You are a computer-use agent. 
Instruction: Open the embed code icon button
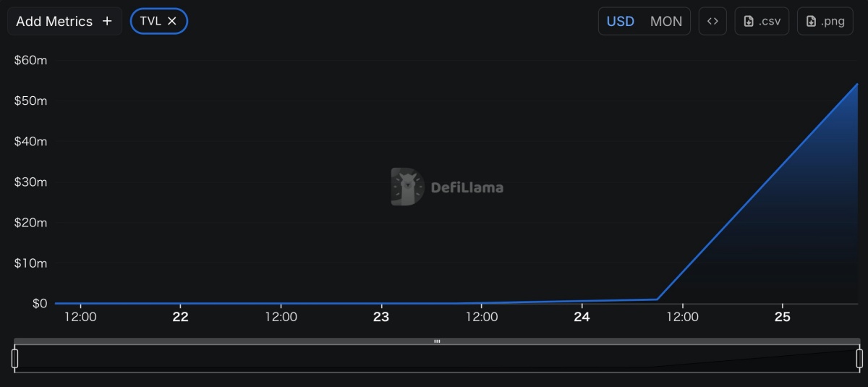(x=712, y=21)
